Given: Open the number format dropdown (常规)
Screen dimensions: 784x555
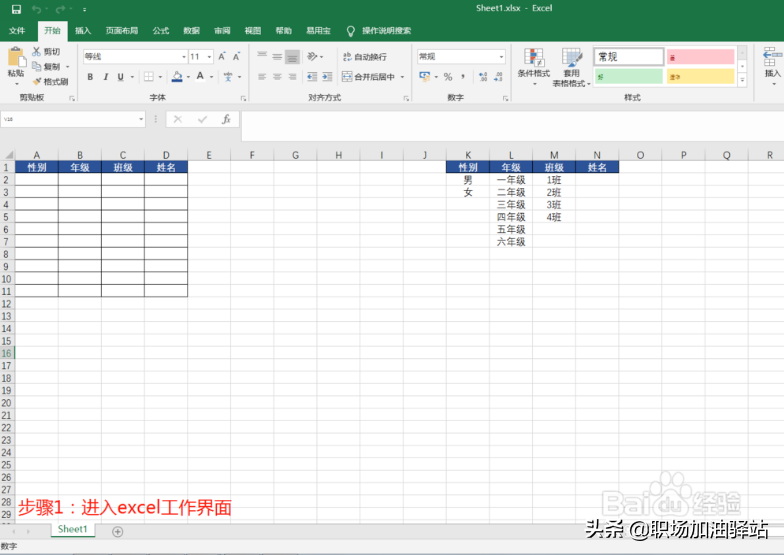Looking at the screenshot, I should (x=501, y=56).
